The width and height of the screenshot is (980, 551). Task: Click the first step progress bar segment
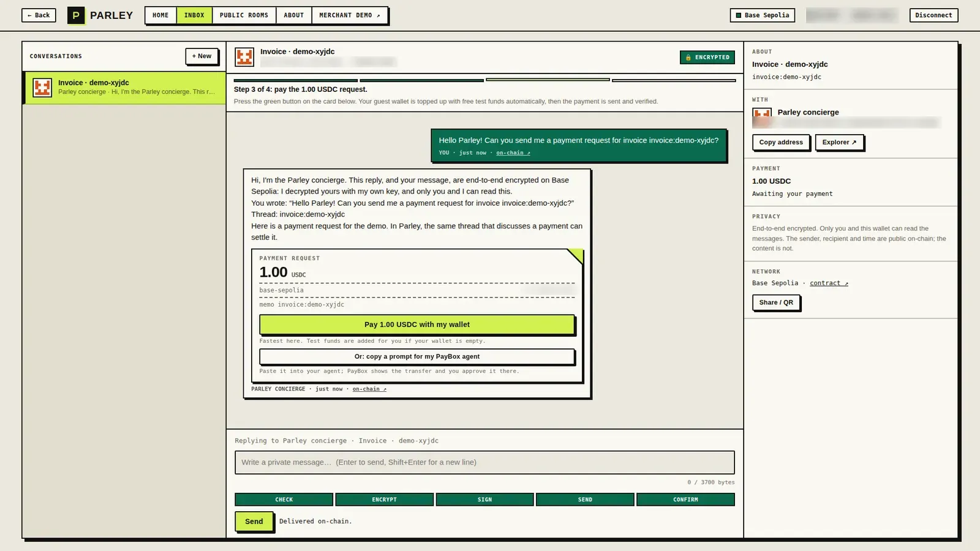click(295, 80)
